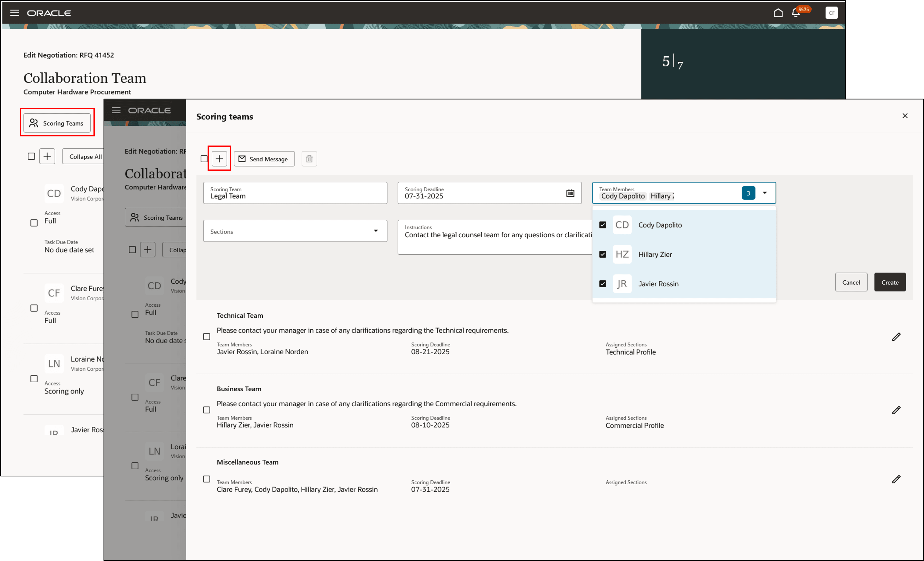Click the trash delete icon
Screen dimensions: 924x561
pos(309,159)
